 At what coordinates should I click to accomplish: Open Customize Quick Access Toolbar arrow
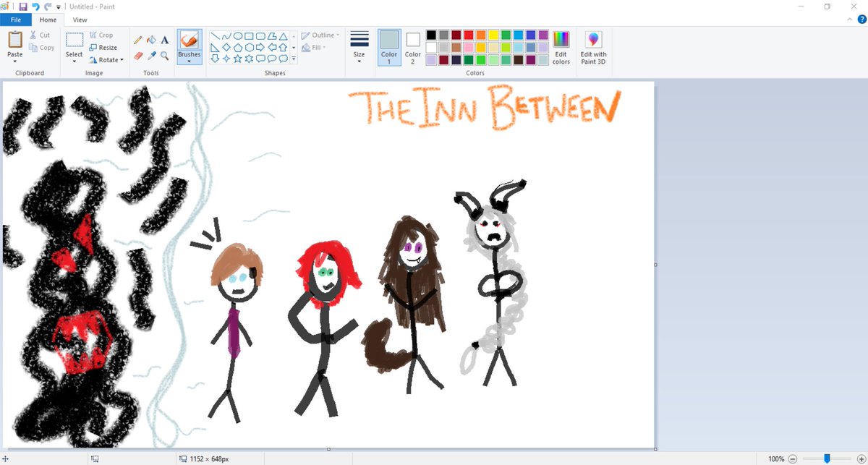click(x=59, y=7)
